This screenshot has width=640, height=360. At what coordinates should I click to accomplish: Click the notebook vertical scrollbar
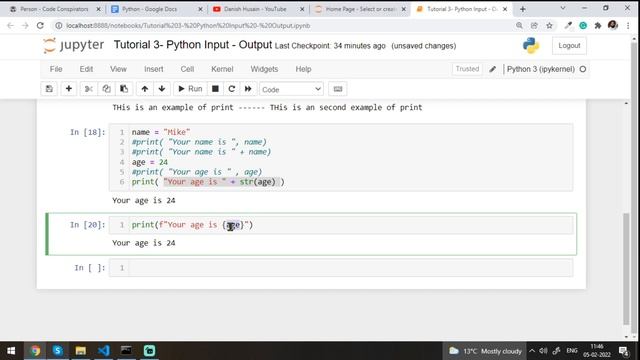626,269
